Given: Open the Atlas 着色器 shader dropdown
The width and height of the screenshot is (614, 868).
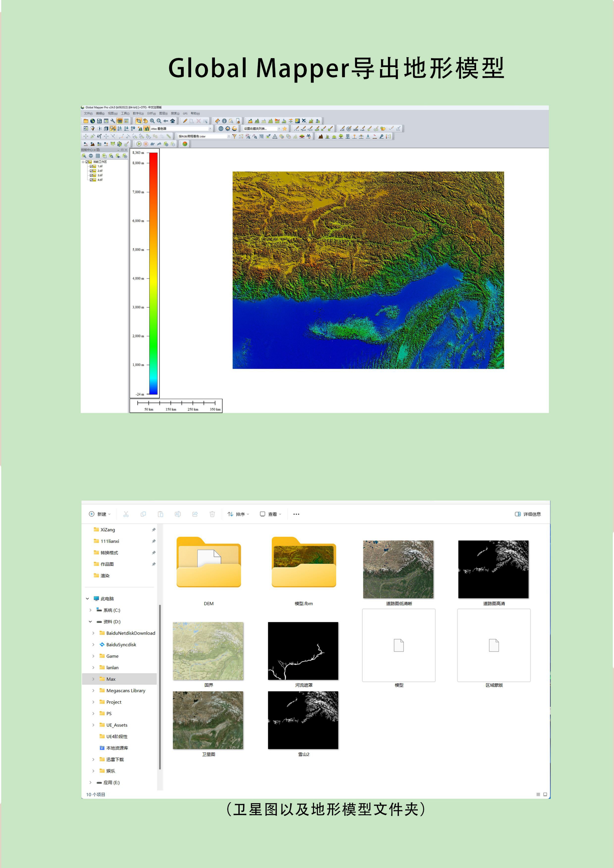Looking at the screenshot, I should 210,129.
